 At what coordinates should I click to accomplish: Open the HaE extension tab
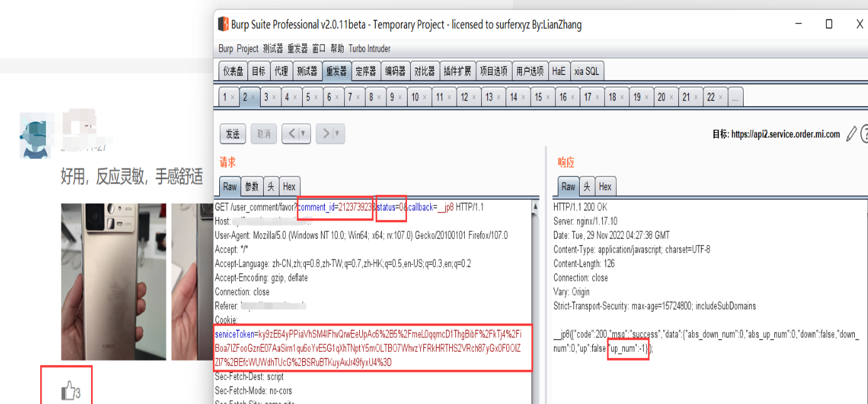[x=559, y=71]
